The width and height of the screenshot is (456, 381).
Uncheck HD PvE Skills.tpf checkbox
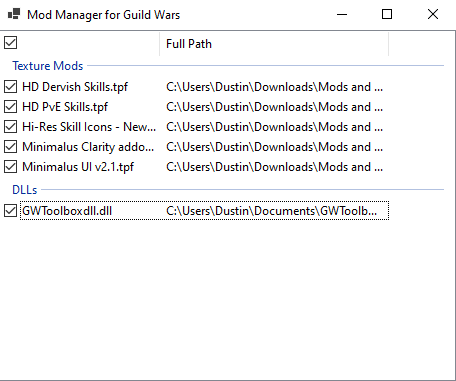coord(10,107)
